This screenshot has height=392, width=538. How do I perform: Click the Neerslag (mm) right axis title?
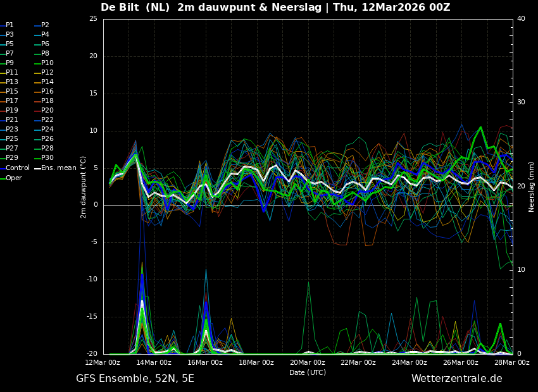coord(532,187)
